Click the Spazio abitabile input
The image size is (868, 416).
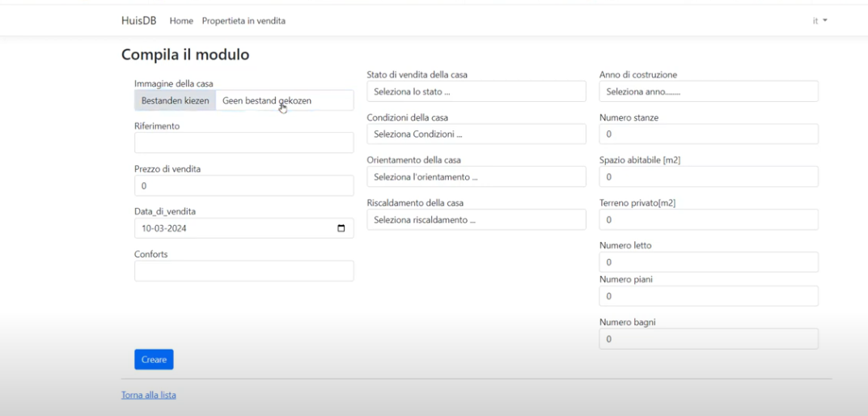tap(708, 176)
